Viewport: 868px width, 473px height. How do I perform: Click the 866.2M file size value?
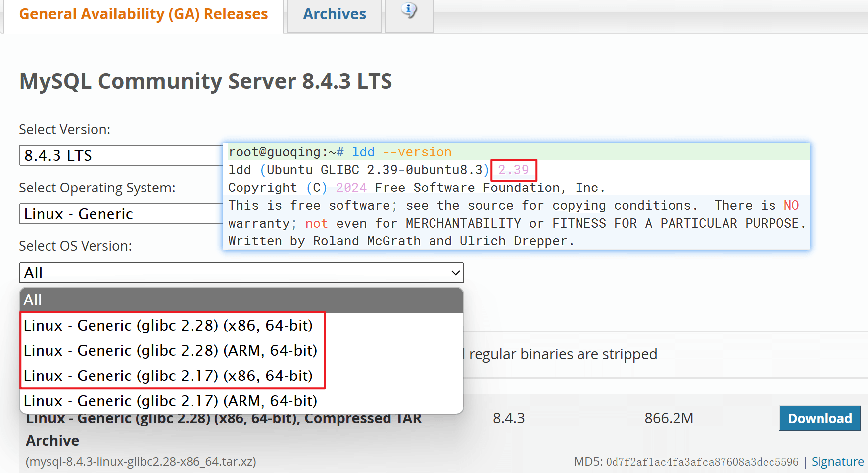pyautogui.click(x=669, y=419)
